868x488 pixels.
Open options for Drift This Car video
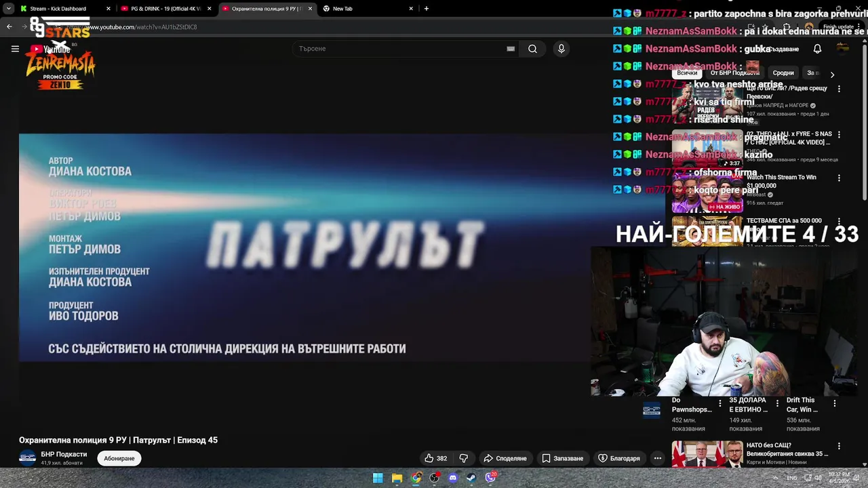835,403
